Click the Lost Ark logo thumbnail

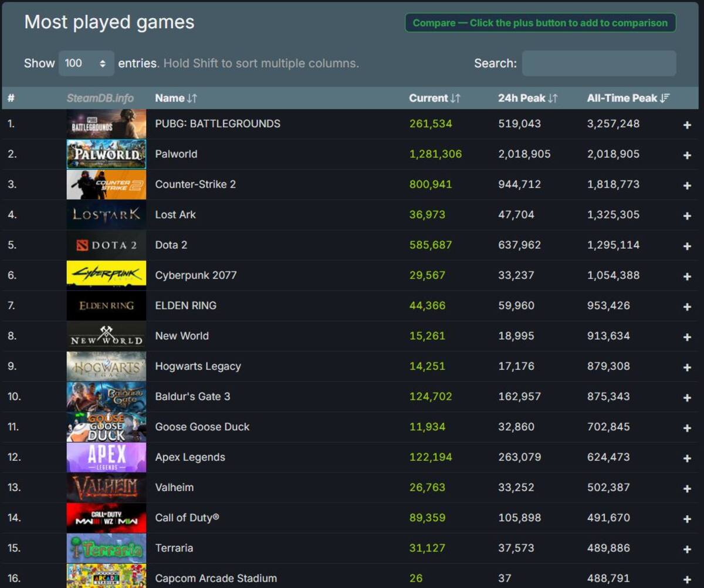click(x=106, y=215)
